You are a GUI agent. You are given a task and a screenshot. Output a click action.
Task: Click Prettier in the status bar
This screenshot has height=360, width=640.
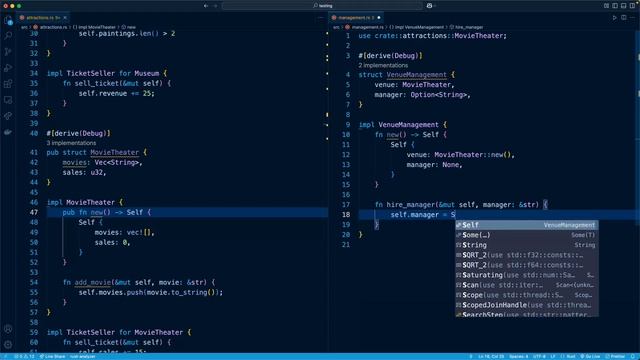[x=615, y=357]
